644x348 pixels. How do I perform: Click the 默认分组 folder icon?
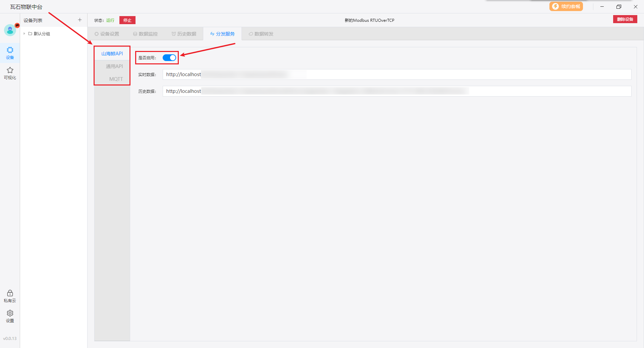click(x=30, y=34)
